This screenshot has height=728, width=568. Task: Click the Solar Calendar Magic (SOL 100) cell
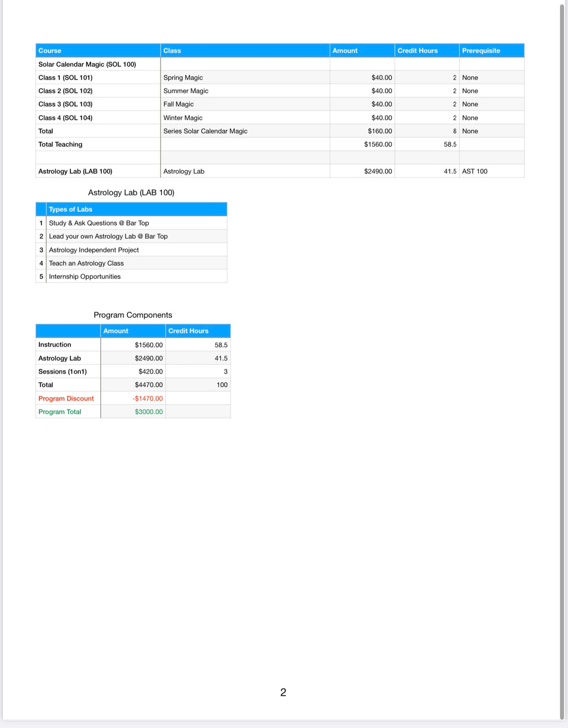tap(87, 64)
